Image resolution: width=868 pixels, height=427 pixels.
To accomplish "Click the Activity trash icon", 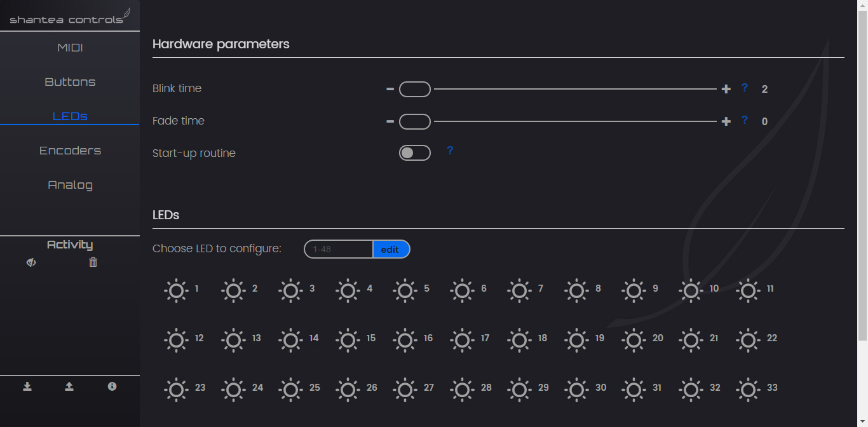I will [93, 262].
